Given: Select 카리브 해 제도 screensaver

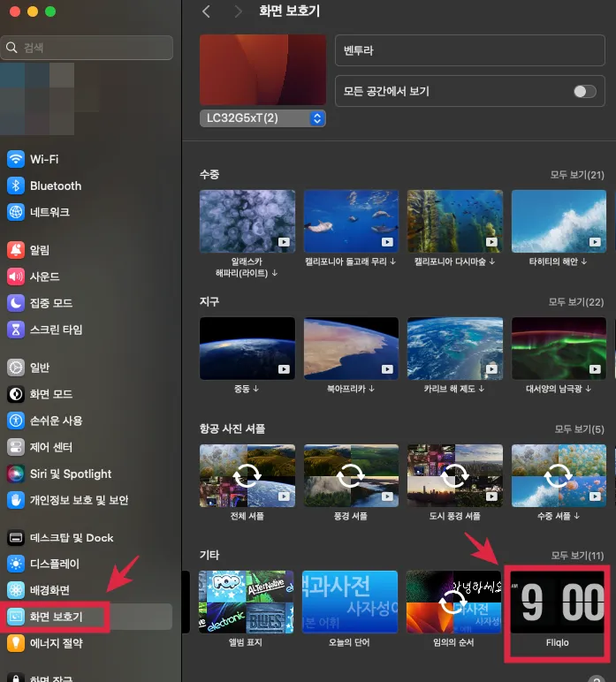Looking at the screenshot, I should coord(455,348).
